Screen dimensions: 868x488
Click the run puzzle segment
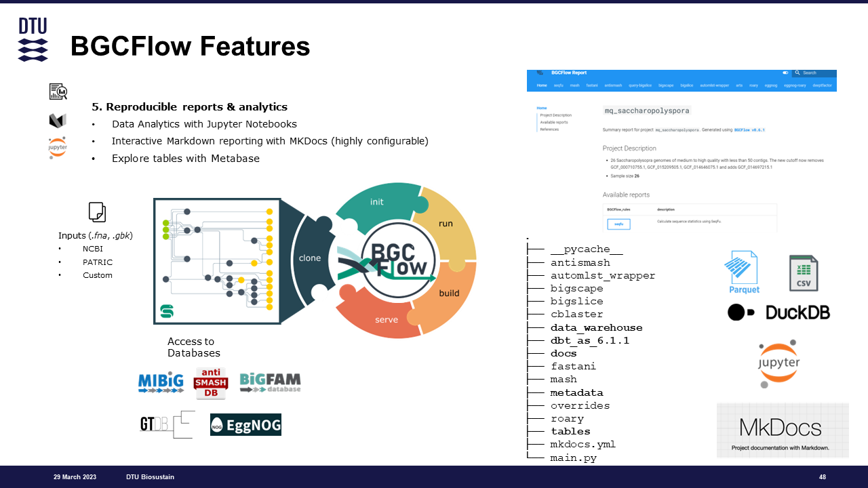(x=446, y=224)
